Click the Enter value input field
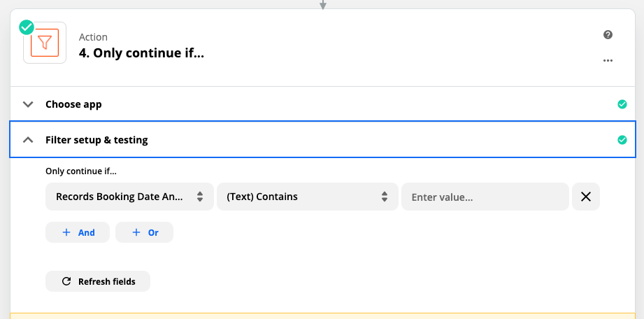644x319 pixels. click(485, 197)
